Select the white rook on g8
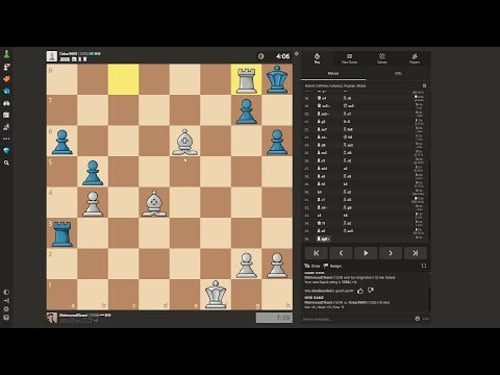500x375 pixels. pos(246,80)
